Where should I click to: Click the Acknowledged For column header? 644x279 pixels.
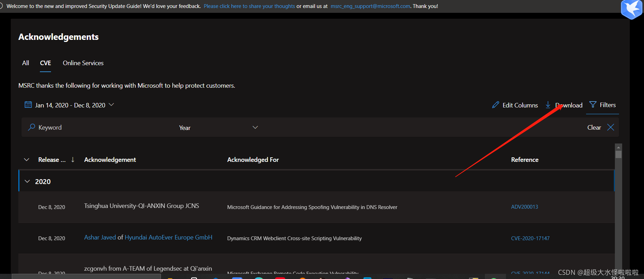[253, 159]
